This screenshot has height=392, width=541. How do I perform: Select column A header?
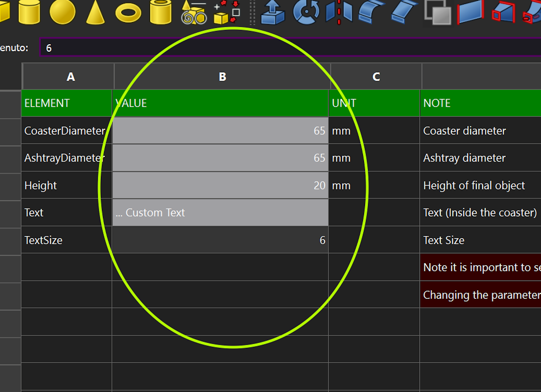coord(68,76)
